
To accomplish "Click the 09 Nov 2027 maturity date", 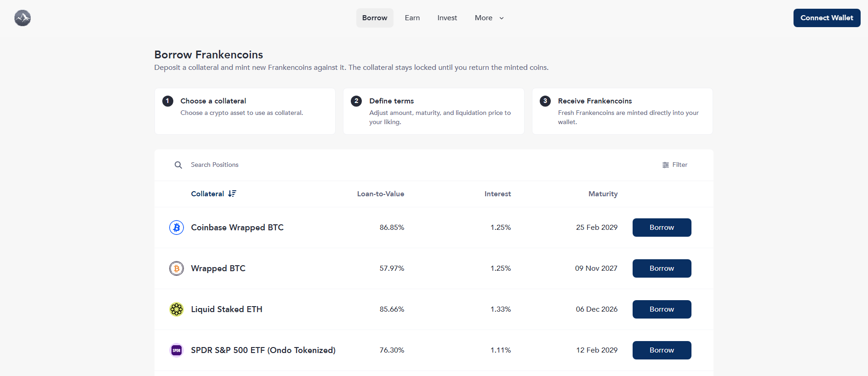I will point(596,268).
